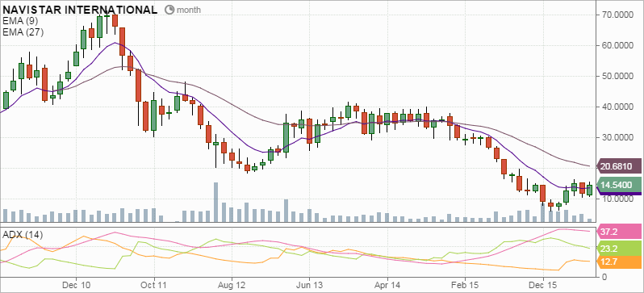The width and height of the screenshot is (644, 293).
Task: Click the NAVISTAR INTERNATIONAL chart title
Action: point(80,10)
